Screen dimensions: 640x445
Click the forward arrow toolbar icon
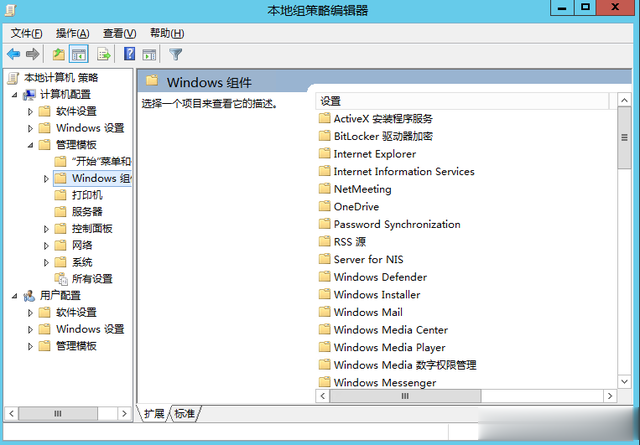pyautogui.click(x=32, y=54)
